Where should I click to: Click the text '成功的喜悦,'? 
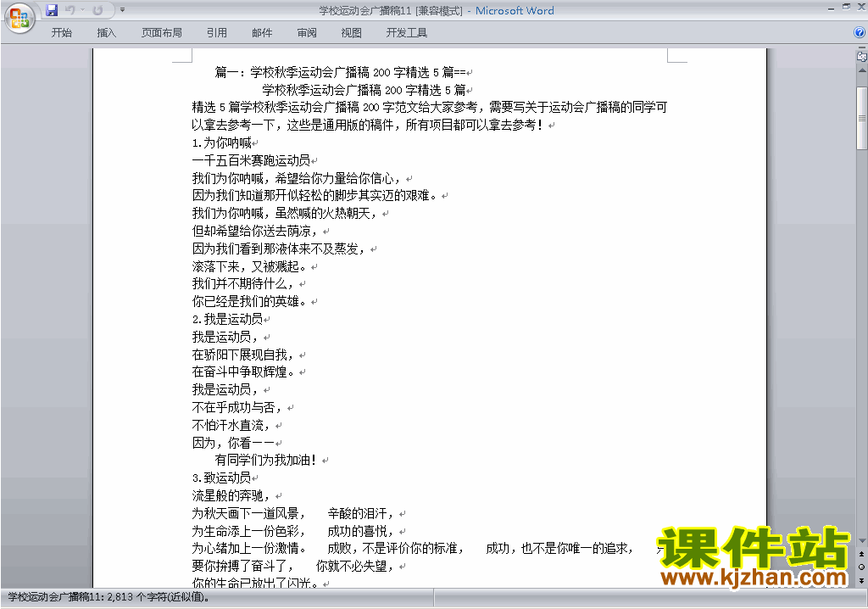[x=360, y=532]
